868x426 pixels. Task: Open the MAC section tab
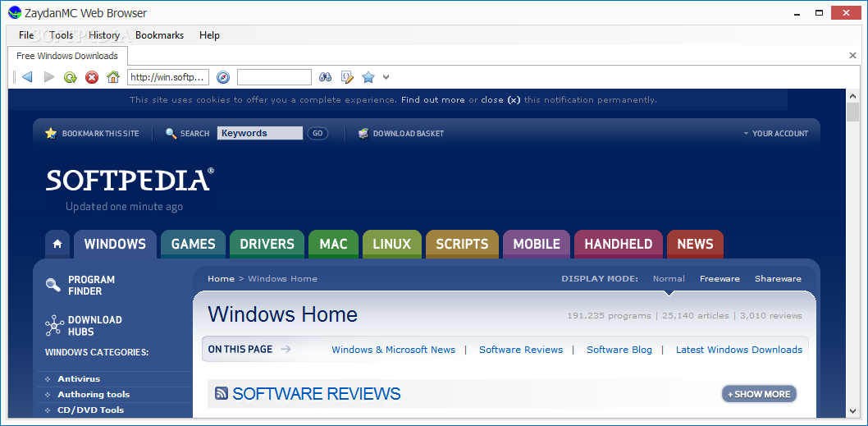333,245
